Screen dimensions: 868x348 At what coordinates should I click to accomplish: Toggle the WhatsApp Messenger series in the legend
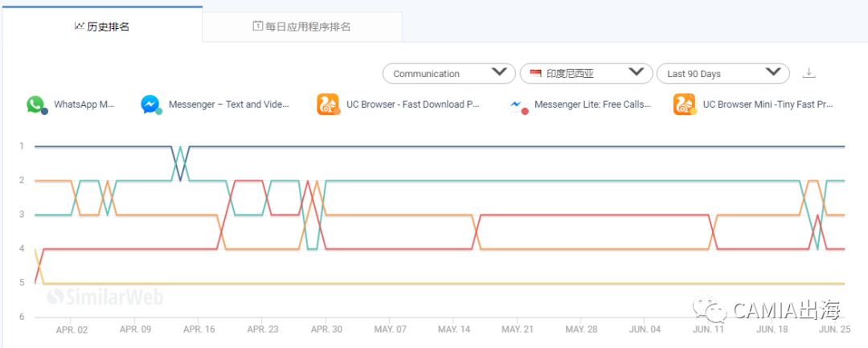84,104
